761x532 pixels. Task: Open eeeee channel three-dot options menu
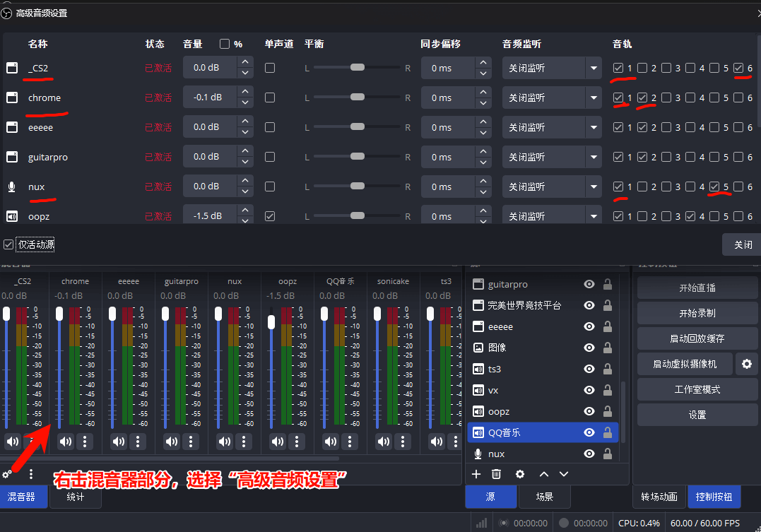click(x=138, y=442)
